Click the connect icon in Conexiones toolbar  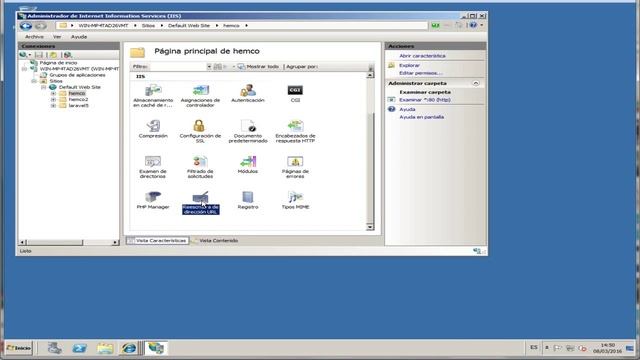click(x=23, y=55)
